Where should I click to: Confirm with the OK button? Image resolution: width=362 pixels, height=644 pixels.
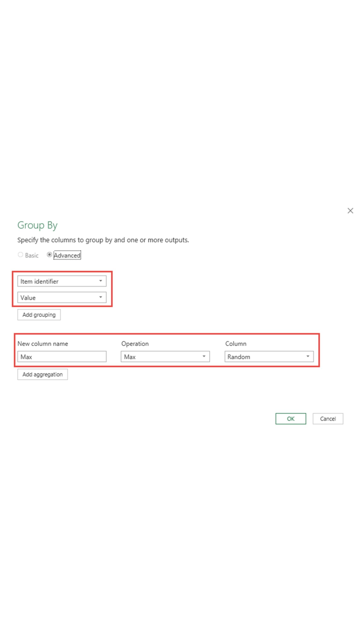pos(291,419)
